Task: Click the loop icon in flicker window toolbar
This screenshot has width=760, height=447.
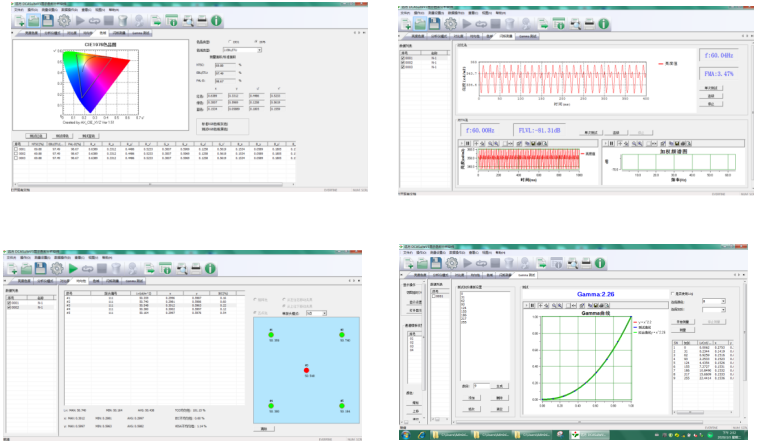Action: (481, 24)
